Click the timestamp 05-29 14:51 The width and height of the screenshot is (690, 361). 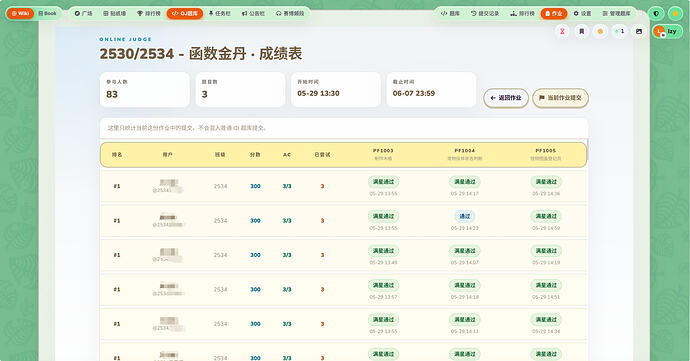click(x=546, y=297)
